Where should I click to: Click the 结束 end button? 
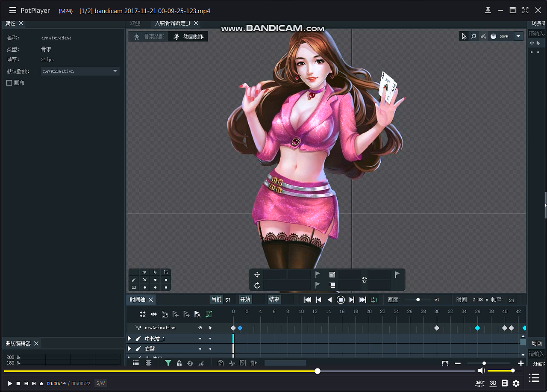[x=274, y=299]
